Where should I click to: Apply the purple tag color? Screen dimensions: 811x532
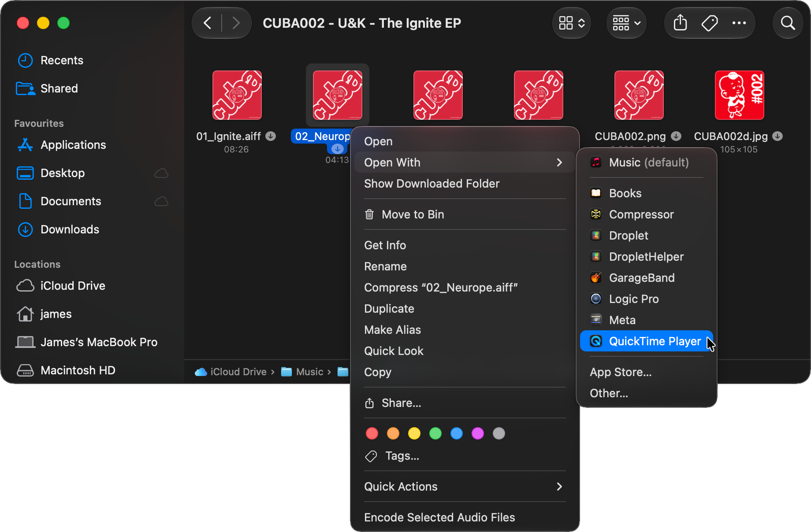click(478, 433)
